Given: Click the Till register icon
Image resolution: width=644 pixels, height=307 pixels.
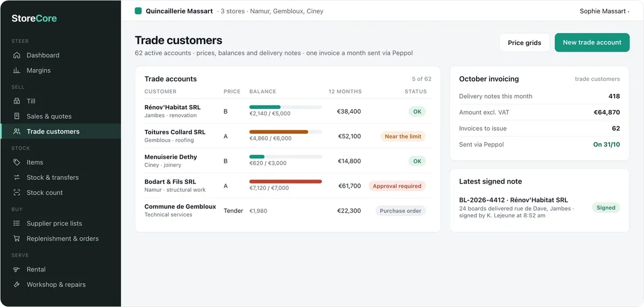Looking at the screenshot, I should [x=17, y=101].
